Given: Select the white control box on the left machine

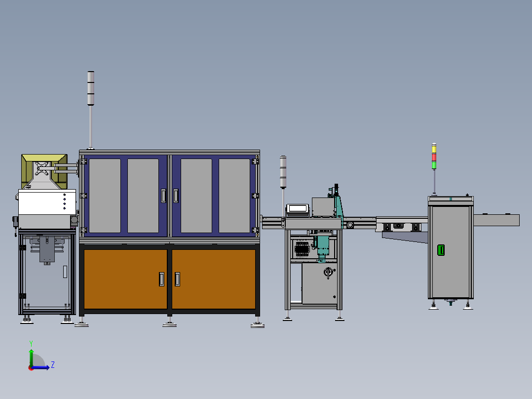Looking at the screenshot, I should click(x=47, y=202).
